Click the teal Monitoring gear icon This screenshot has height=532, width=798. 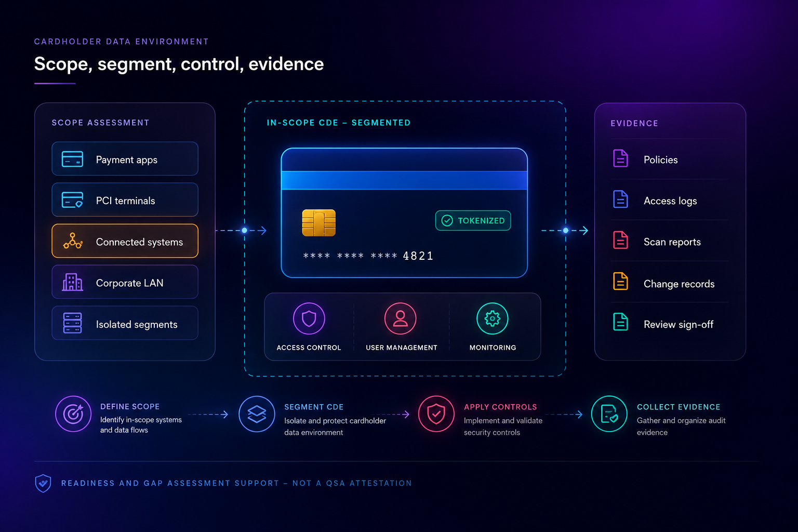tap(493, 318)
